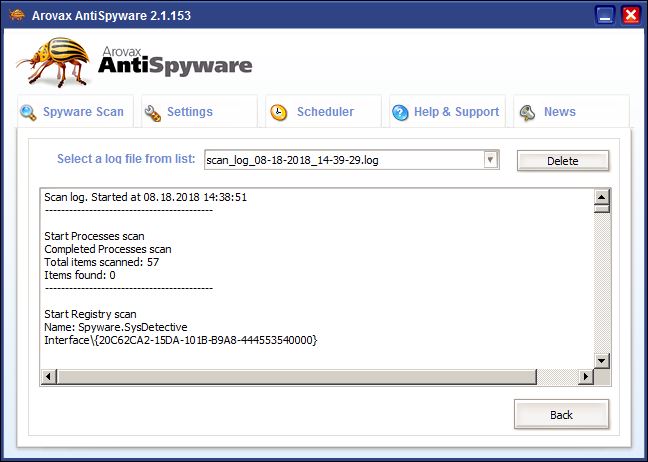Screen dimensions: 648x462
Task: Click 'Name: Spyware.SysDetective' line
Action: coord(116,327)
